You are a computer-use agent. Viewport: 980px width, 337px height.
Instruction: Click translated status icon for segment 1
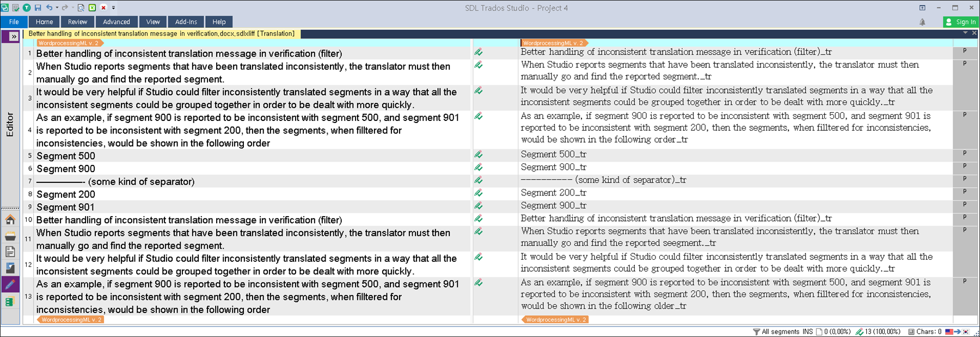(x=478, y=52)
